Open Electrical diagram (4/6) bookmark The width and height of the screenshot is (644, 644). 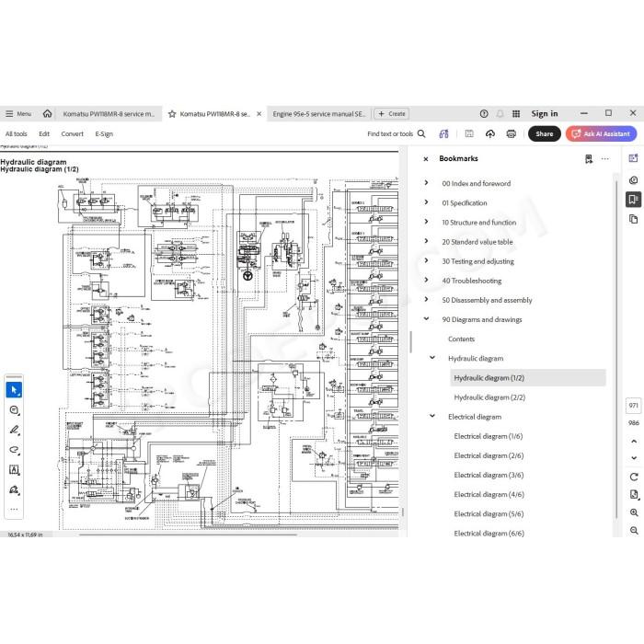click(489, 495)
